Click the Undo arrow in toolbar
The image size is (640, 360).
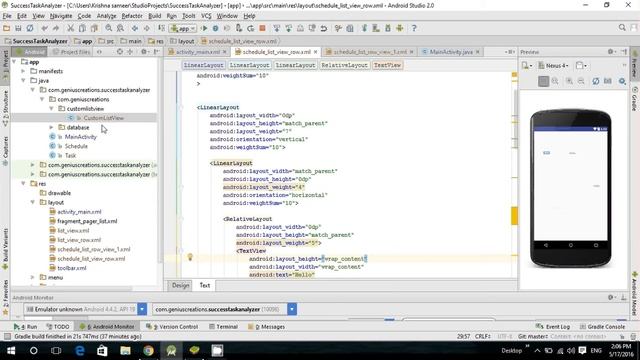(44, 28)
